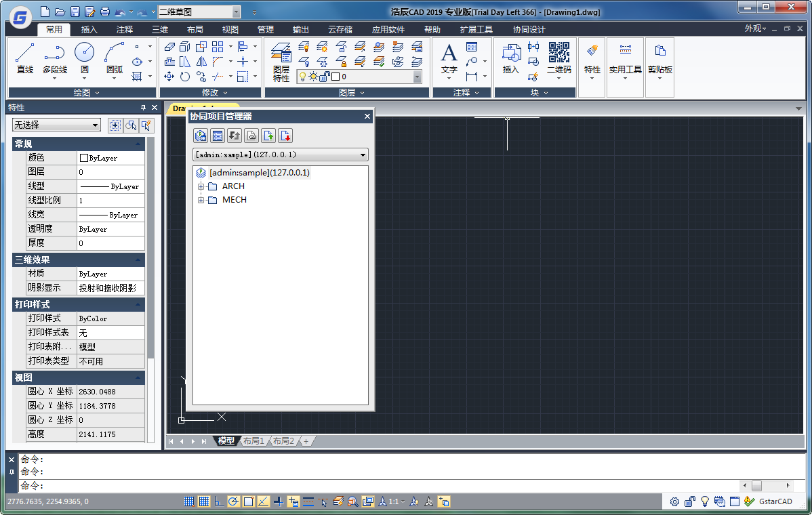Click the 颜色 ByLayer color swatch
Viewport: 812px width, 515px height.
(x=84, y=158)
